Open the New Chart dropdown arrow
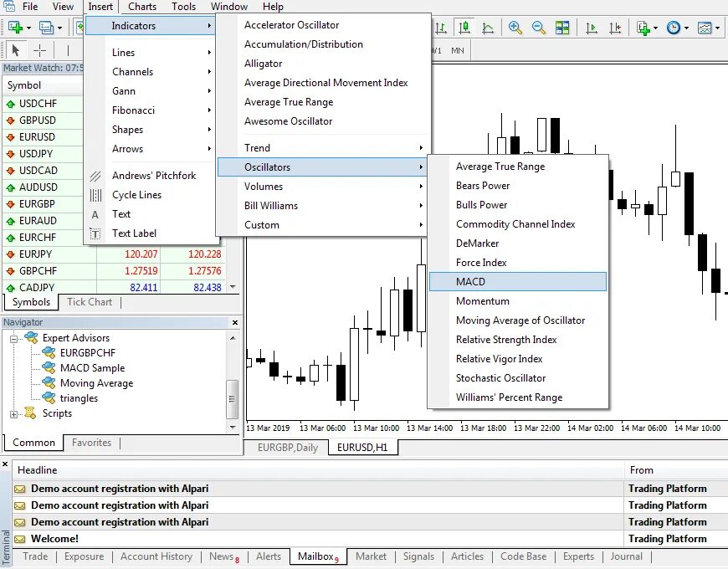The height and width of the screenshot is (569, 728). pyautogui.click(x=28, y=28)
